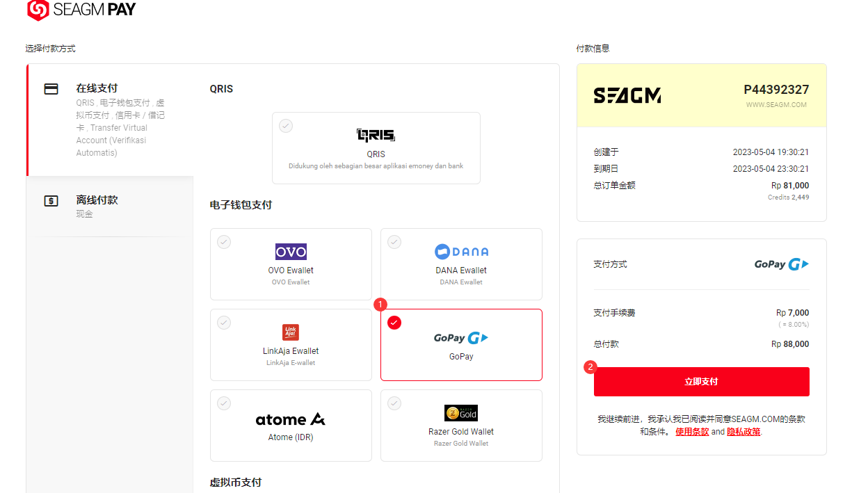This screenshot has width=868, height=493.
Task: Switch to the 在线支付 tab
Action: pyautogui.click(x=110, y=120)
